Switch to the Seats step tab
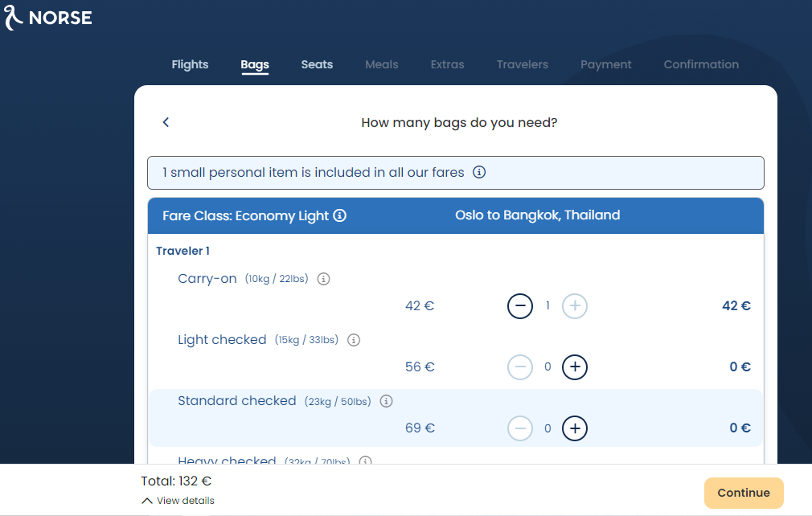812x516 pixels. coord(317,64)
